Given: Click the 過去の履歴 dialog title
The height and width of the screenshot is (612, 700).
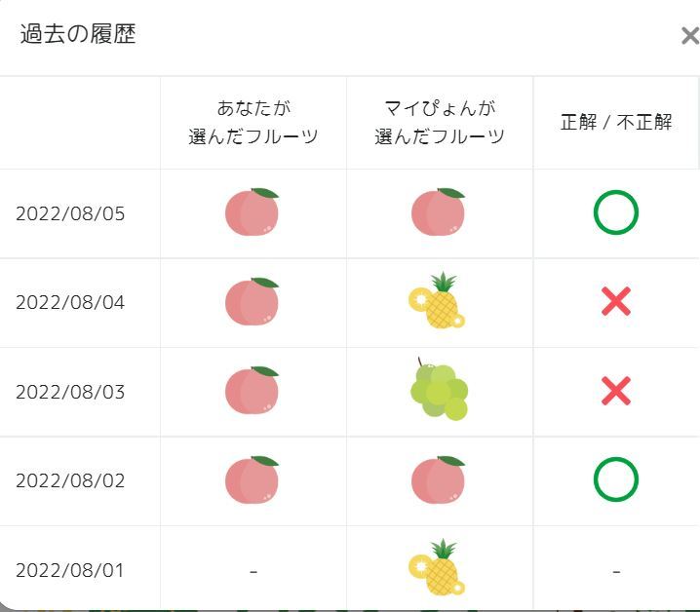Looking at the screenshot, I should coord(78,34).
